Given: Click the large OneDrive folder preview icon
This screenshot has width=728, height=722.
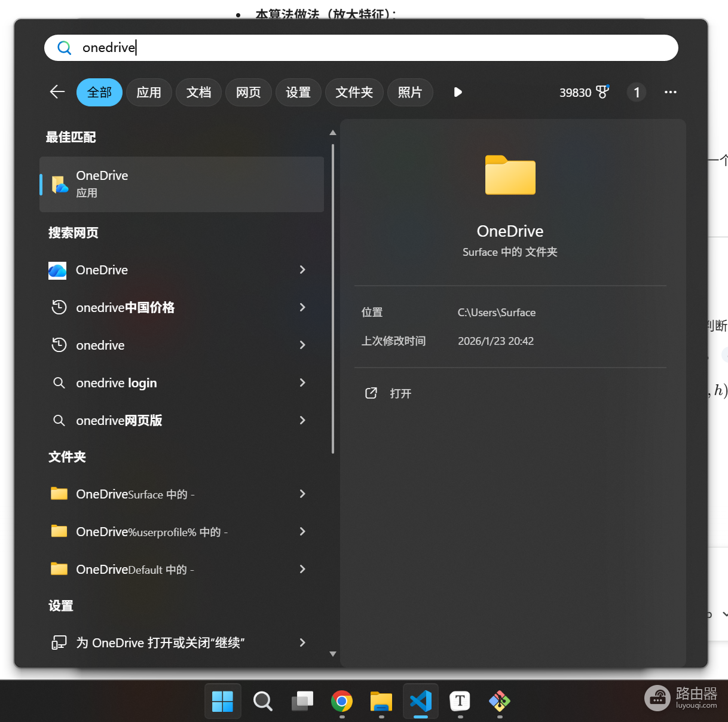Looking at the screenshot, I should click(510, 175).
